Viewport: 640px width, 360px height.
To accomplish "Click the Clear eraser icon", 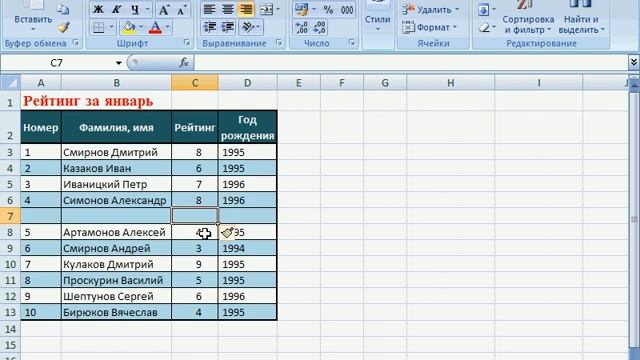I will coord(484,27).
